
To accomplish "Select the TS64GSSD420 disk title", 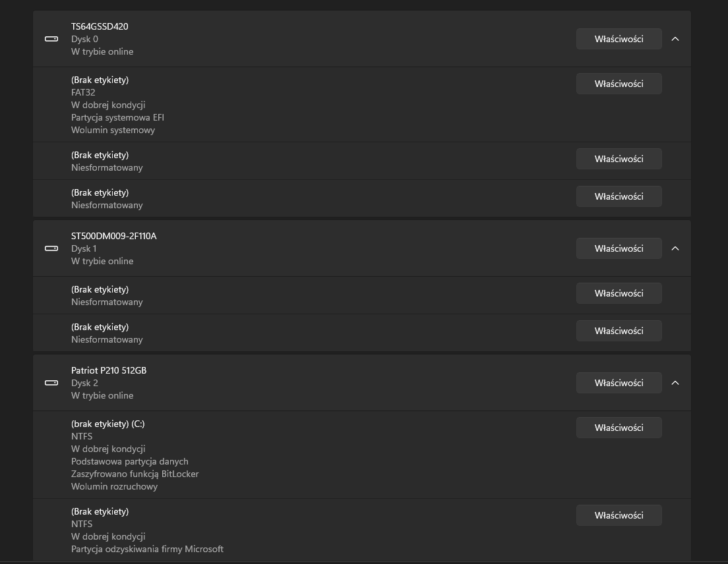I will [100, 26].
